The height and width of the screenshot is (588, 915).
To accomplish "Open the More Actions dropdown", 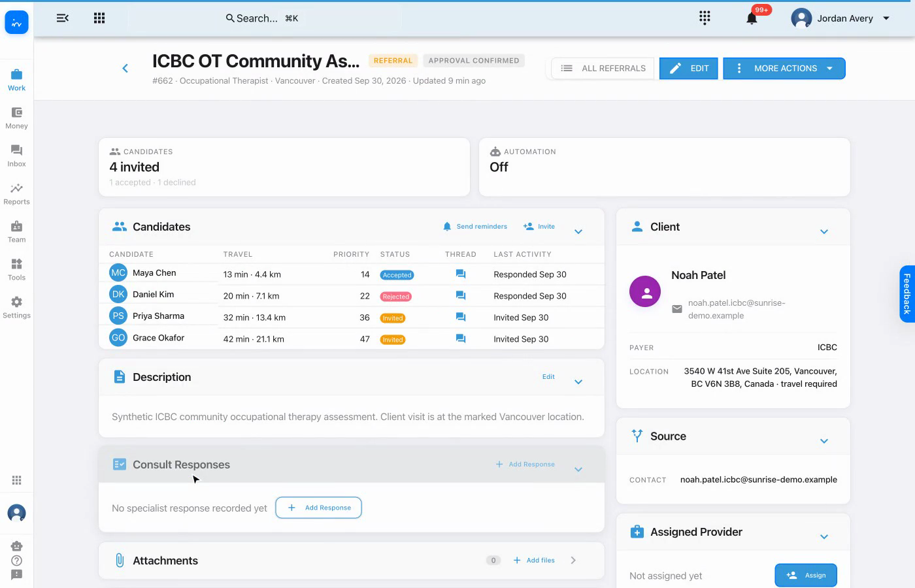I will (x=784, y=69).
